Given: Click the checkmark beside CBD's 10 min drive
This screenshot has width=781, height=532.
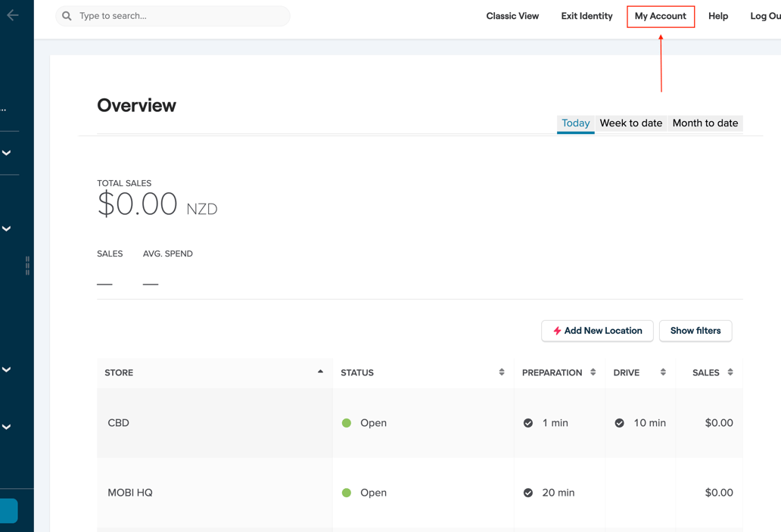Looking at the screenshot, I should coord(620,423).
